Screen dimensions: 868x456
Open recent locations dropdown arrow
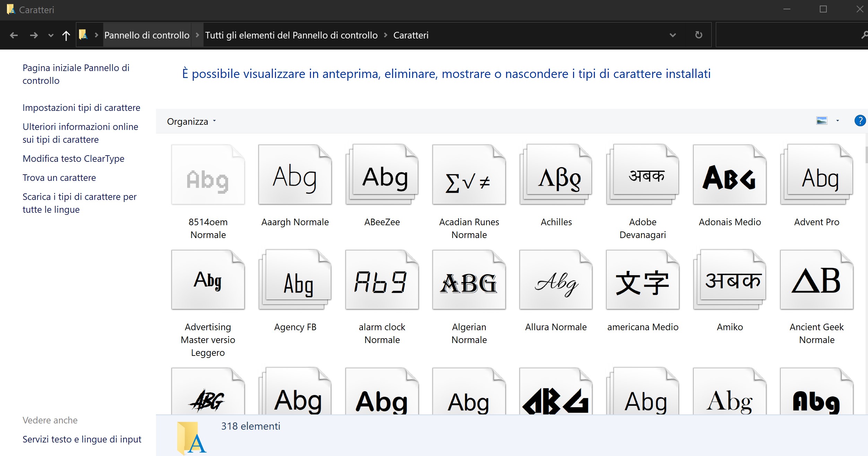click(51, 35)
